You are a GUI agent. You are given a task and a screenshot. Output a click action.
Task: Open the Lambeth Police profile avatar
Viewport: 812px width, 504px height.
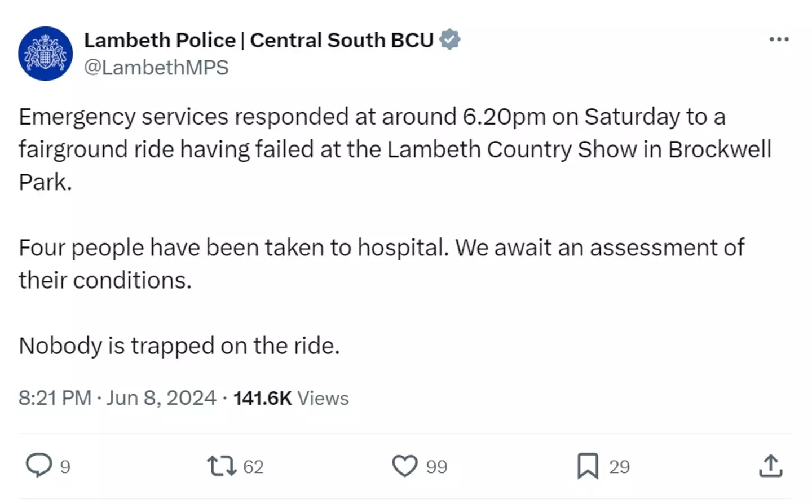(x=46, y=54)
